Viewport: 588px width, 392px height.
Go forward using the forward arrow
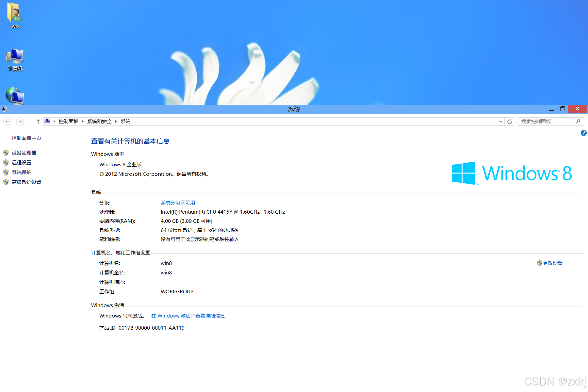point(20,122)
